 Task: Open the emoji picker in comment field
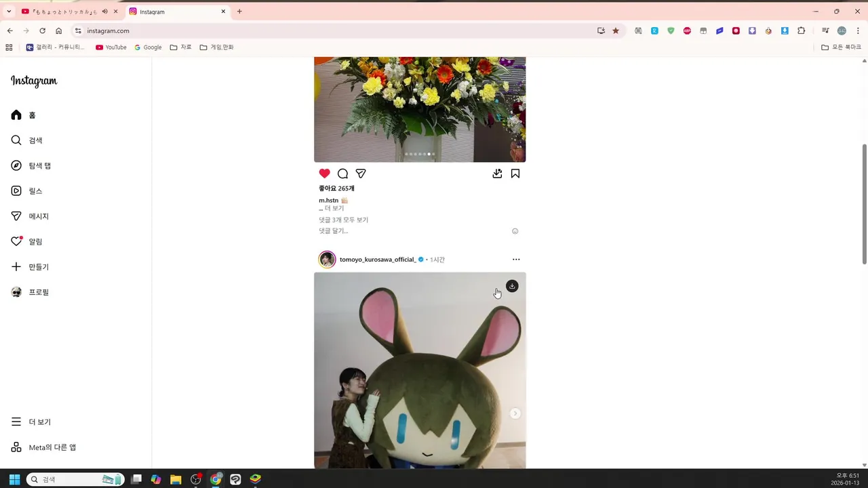515,231
